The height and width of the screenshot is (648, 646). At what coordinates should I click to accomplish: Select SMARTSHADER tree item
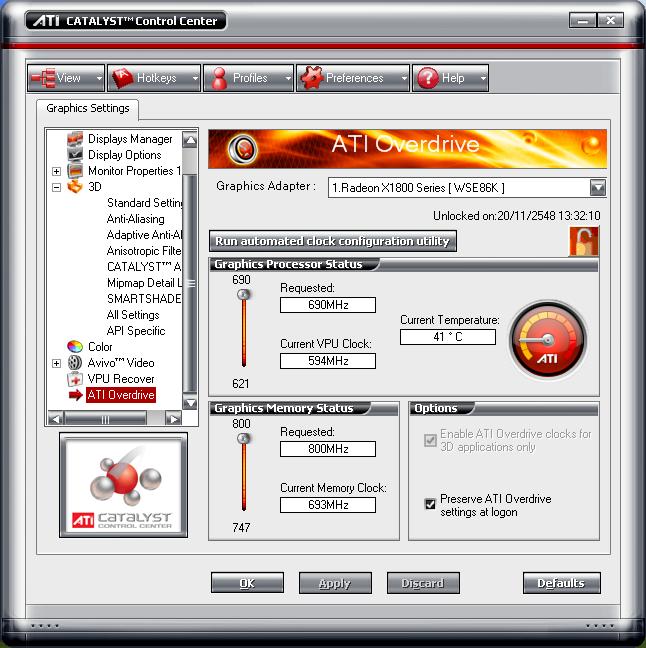144,299
